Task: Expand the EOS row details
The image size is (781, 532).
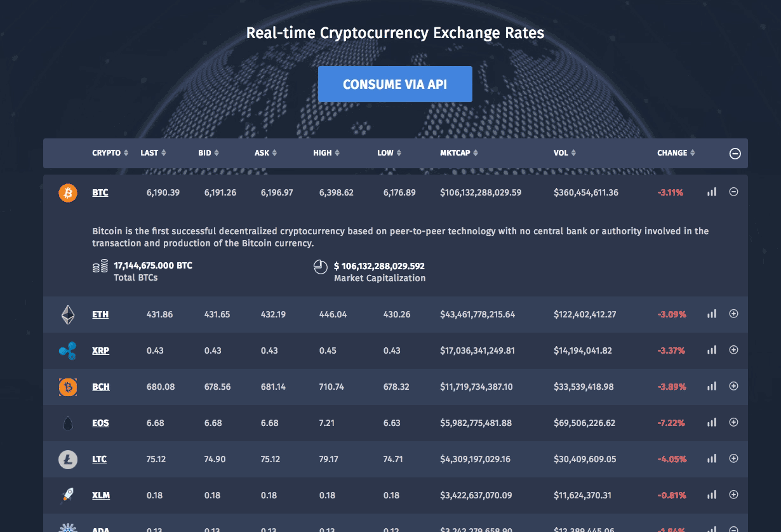Action: click(733, 422)
